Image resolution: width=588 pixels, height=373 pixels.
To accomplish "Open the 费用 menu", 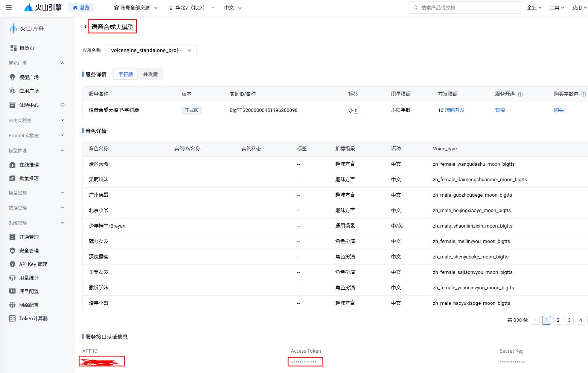I will 579,8.
